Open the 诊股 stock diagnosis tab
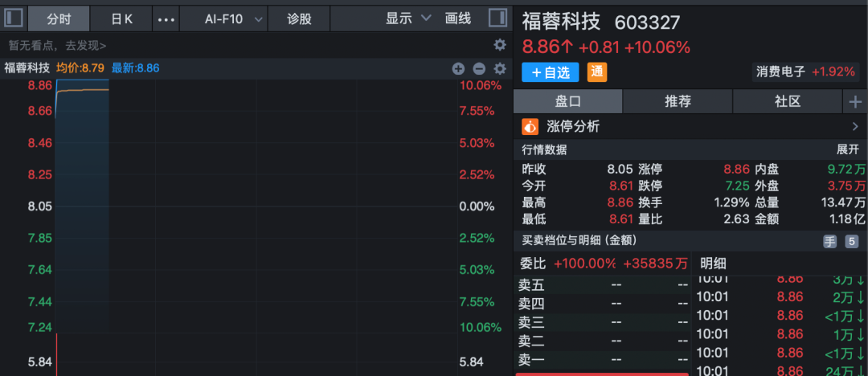Viewport: 868px width, 376px height. [x=299, y=18]
